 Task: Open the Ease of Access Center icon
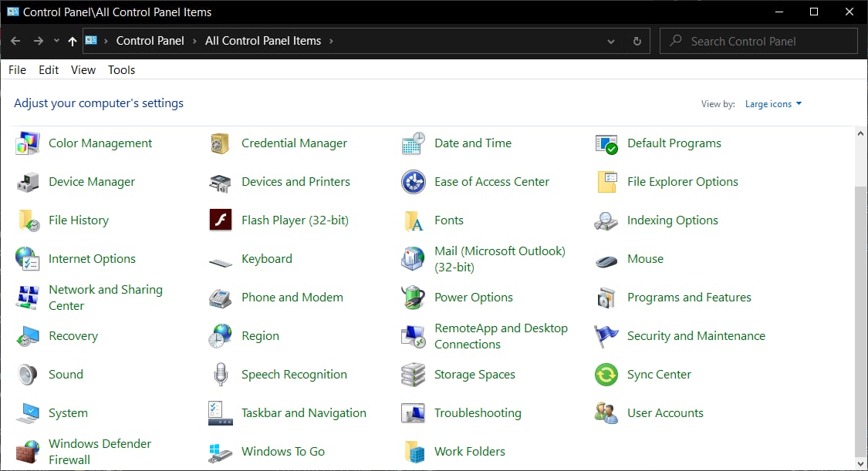pyautogui.click(x=414, y=182)
